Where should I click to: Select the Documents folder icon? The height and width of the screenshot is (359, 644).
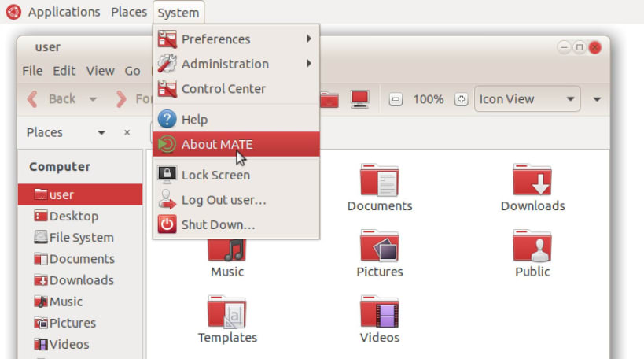(x=380, y=180)
